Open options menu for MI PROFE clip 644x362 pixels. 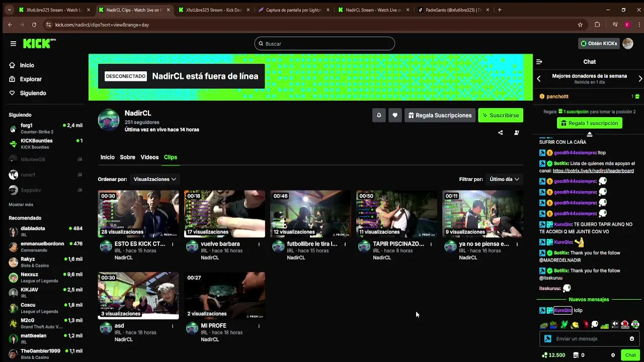259,326
